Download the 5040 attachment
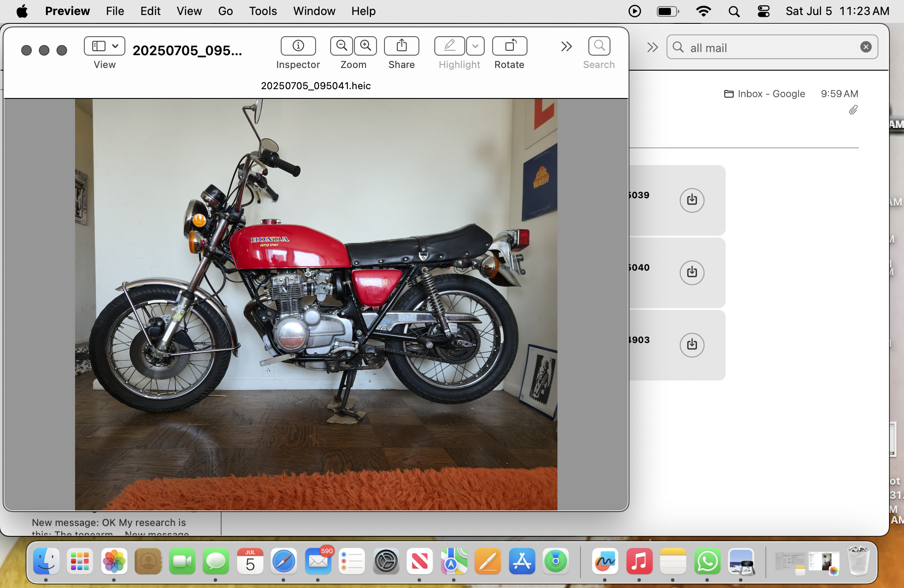Screen dimensions: 904x588 (x=692, y=272)
